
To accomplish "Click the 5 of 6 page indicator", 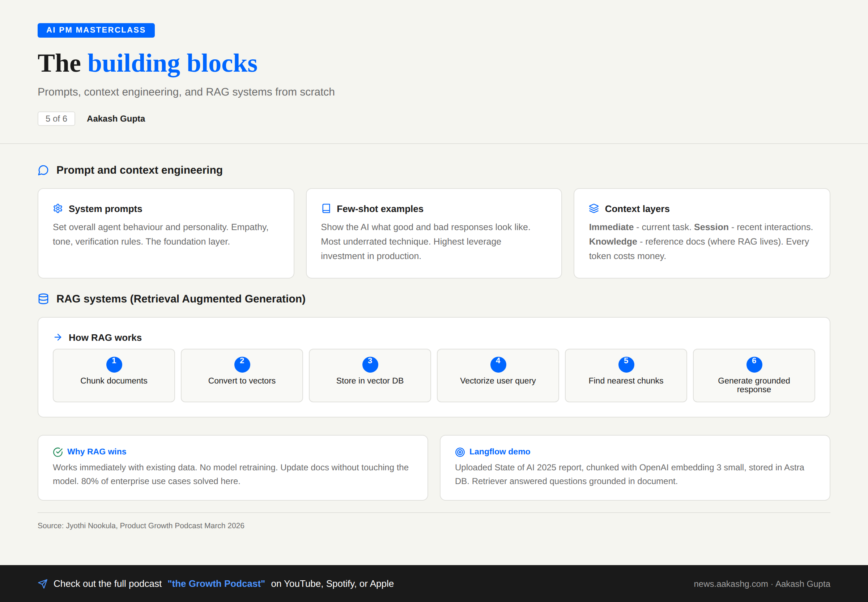I will [x=56, y=119].
